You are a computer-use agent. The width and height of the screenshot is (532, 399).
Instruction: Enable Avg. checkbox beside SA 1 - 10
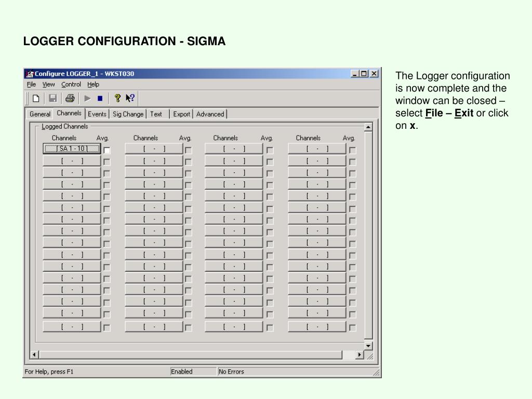[x=107, y=150]
